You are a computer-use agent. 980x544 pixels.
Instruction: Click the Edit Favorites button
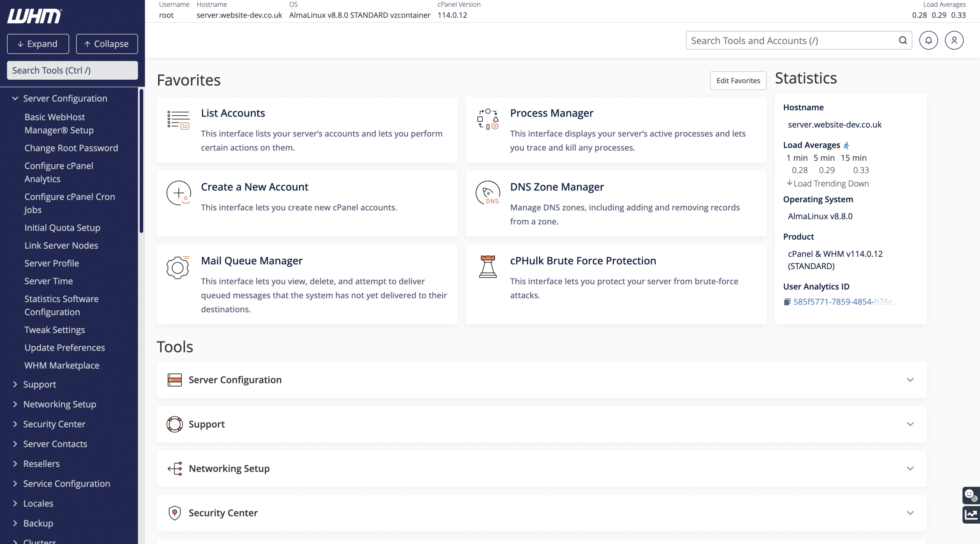point(738,80)
